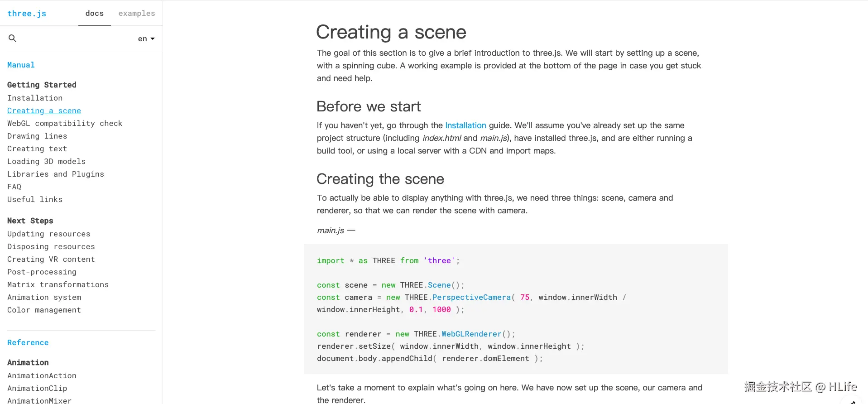Select the docs tab
The image size is (868, 404).
[95, 14]
